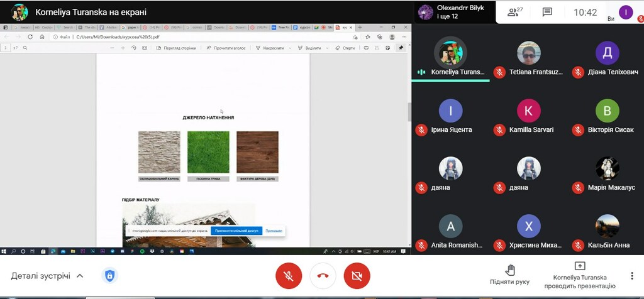Select Korneliya Turanska participant tile
The image size is (644, 299).
pos(450,60)
